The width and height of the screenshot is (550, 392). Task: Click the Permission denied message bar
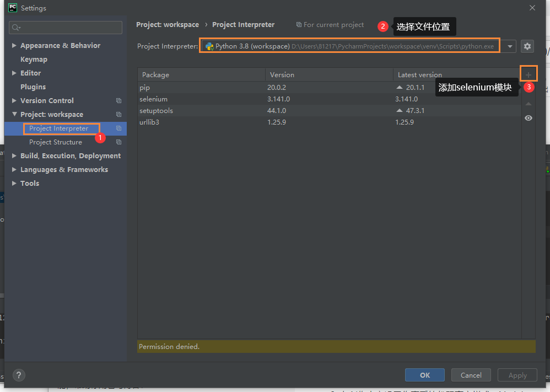coord(336,346)
